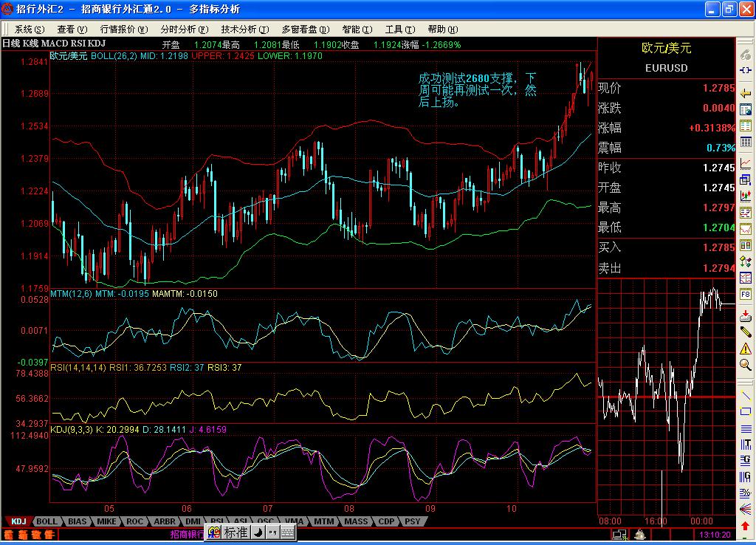756x545 pixels.
Task: Open the red line chart icon
Action: pyautogui.click(x=746, y=164)
